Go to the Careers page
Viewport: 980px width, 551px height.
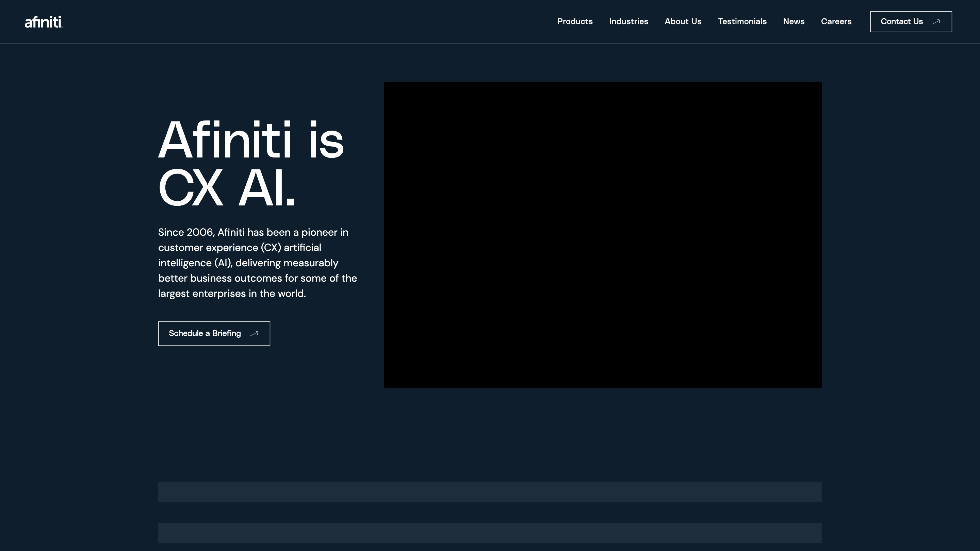tap(837, 22)
